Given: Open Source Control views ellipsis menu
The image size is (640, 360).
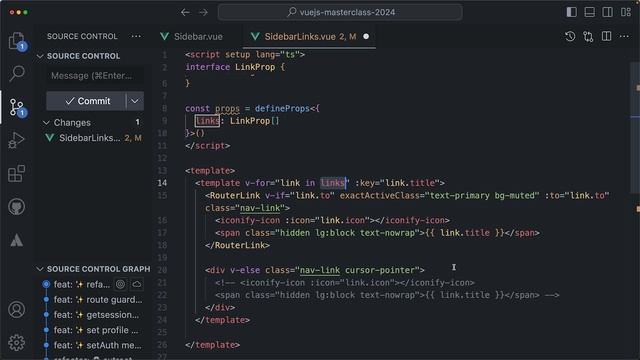Looking at the screenshot, I should pos(136,36).
